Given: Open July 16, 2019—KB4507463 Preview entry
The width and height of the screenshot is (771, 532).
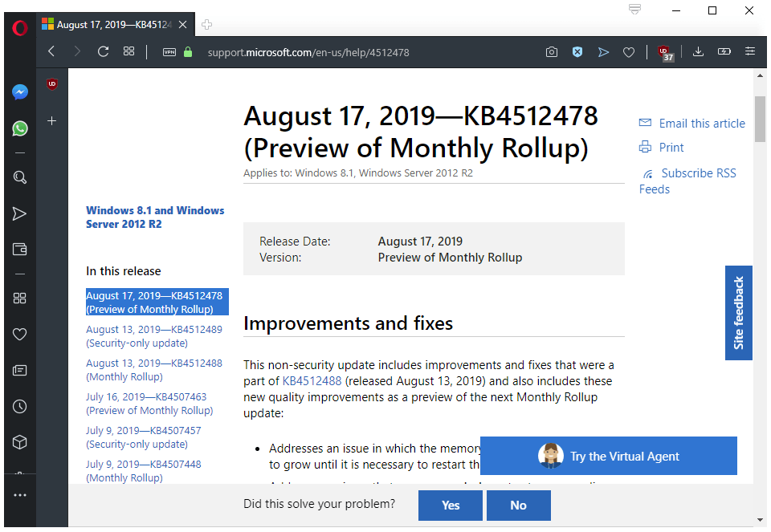Looking at the screenshot, I should (x=149, y=404).
